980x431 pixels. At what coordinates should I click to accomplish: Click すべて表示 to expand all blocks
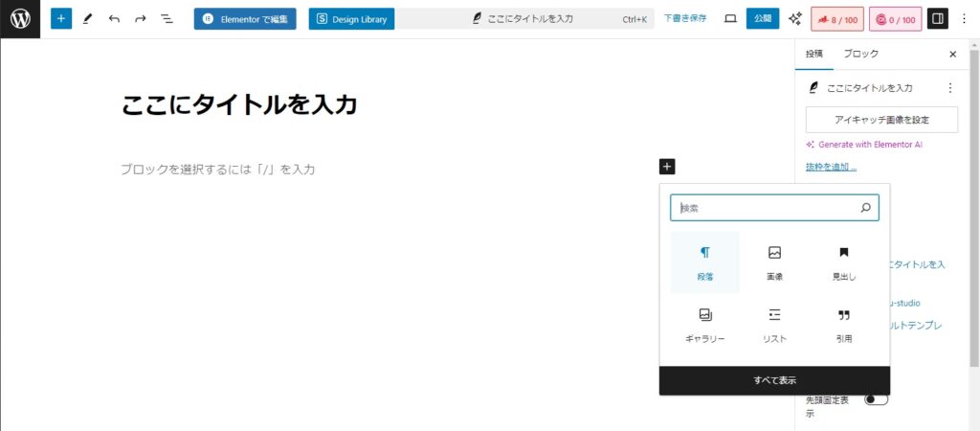[774, 380]
